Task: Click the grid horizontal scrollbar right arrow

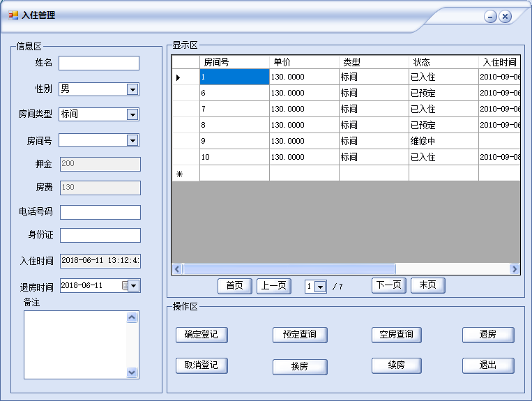Action: (515, 269)
